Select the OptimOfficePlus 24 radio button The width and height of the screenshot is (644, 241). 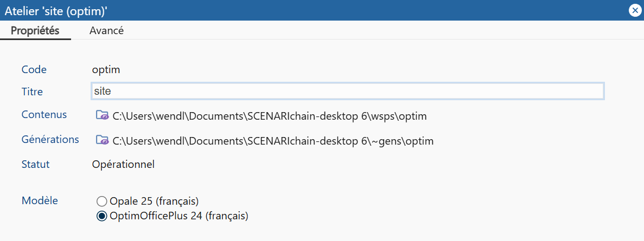(x=101, y=216)
